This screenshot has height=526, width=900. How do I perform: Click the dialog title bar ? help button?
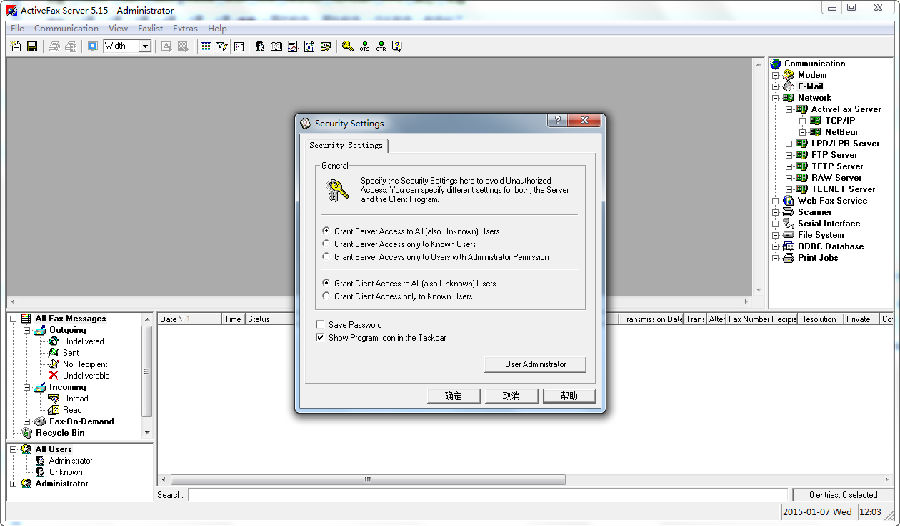557,120
